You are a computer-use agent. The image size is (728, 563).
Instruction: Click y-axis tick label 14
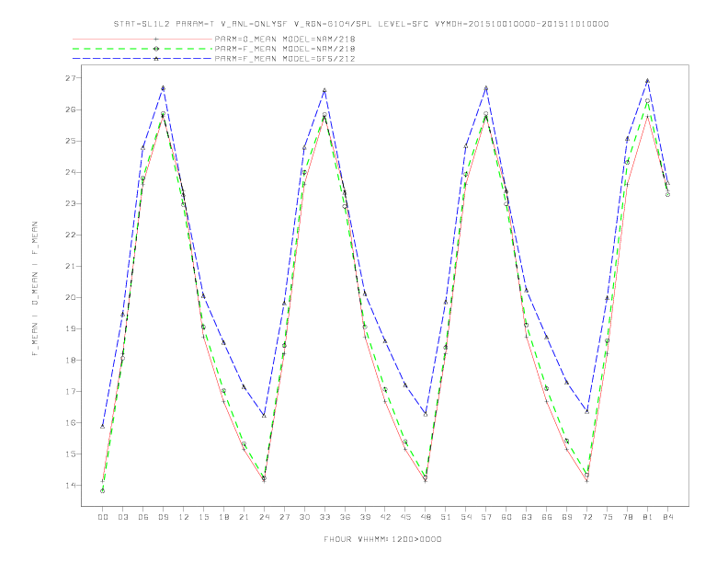tap(70, 486)
